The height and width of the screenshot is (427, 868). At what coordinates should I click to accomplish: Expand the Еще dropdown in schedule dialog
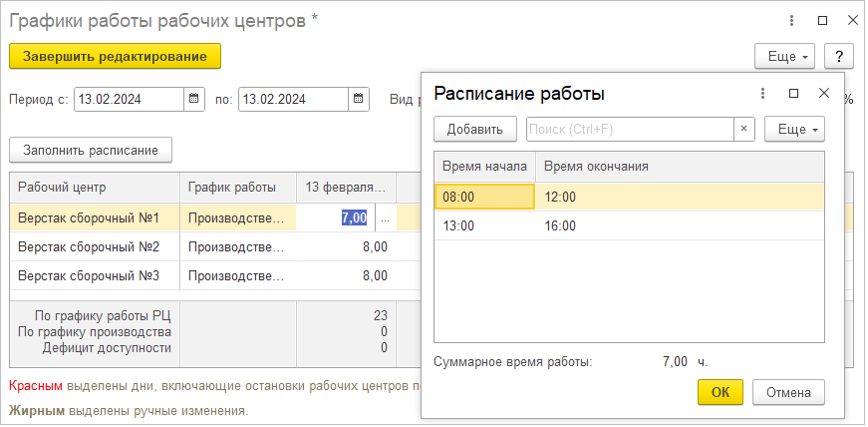(x=794, y=130)
